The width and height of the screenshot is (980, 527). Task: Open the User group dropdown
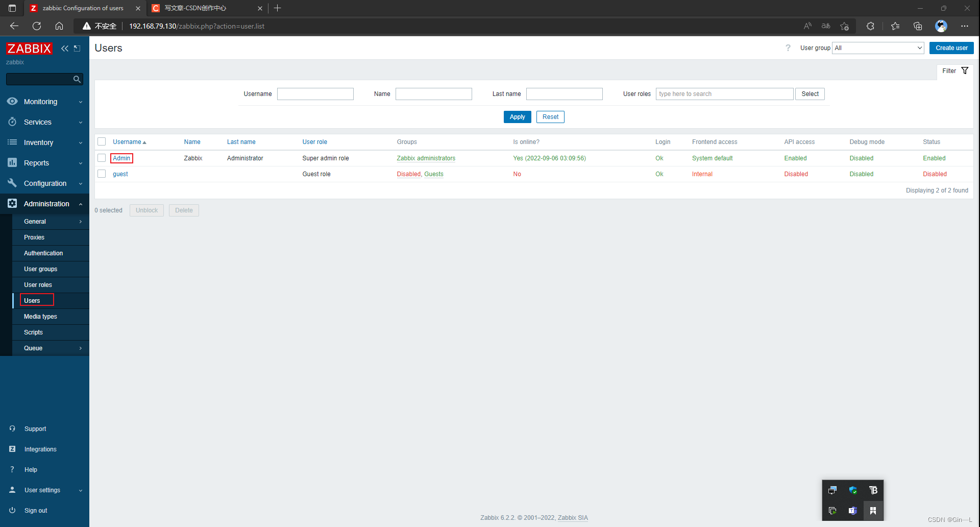(x=878, y=48)
